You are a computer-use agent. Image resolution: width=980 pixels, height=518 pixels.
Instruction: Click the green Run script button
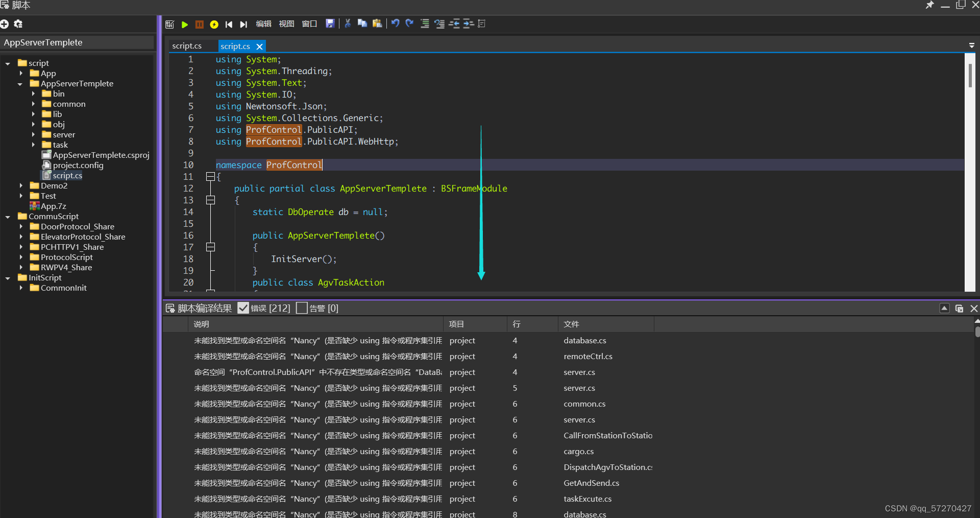[x=185, y=24]
